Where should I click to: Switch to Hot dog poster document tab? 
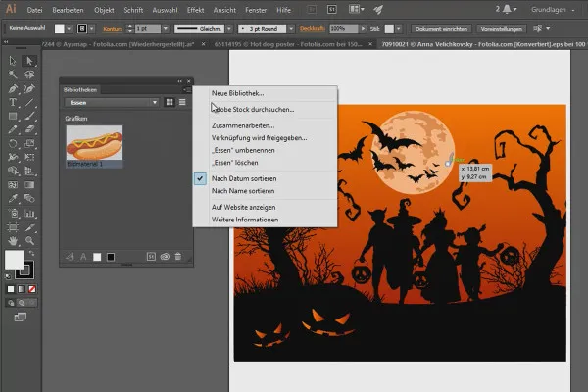[287, 44]
